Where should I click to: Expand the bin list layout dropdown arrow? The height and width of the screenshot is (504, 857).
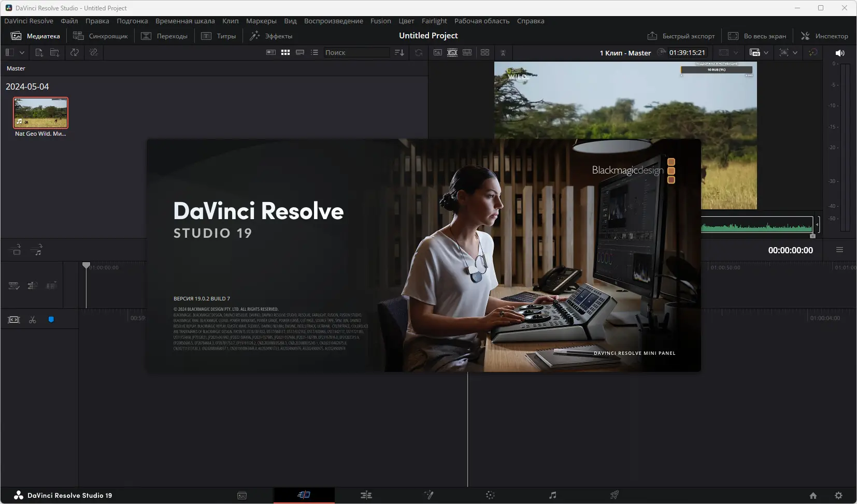coord(22,52)
